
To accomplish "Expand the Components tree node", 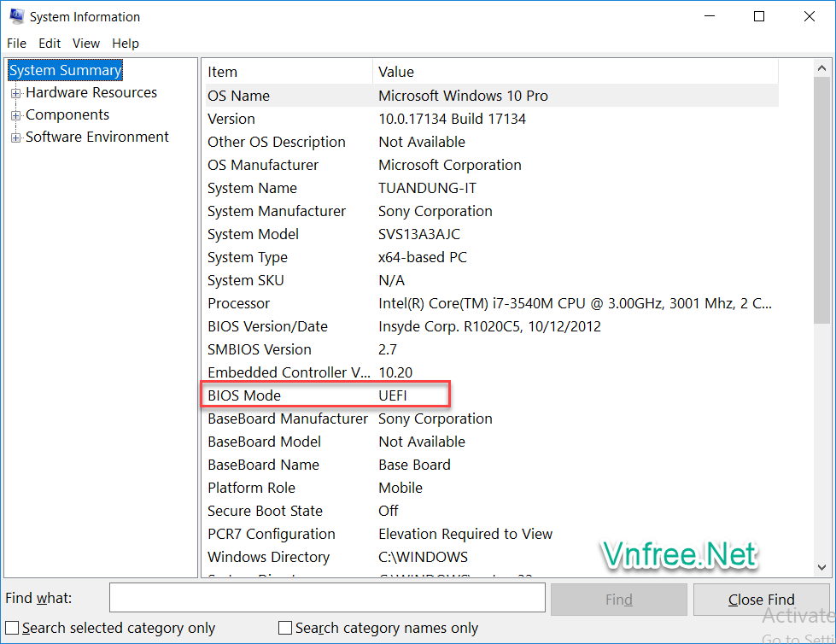I will pos(15,115).
